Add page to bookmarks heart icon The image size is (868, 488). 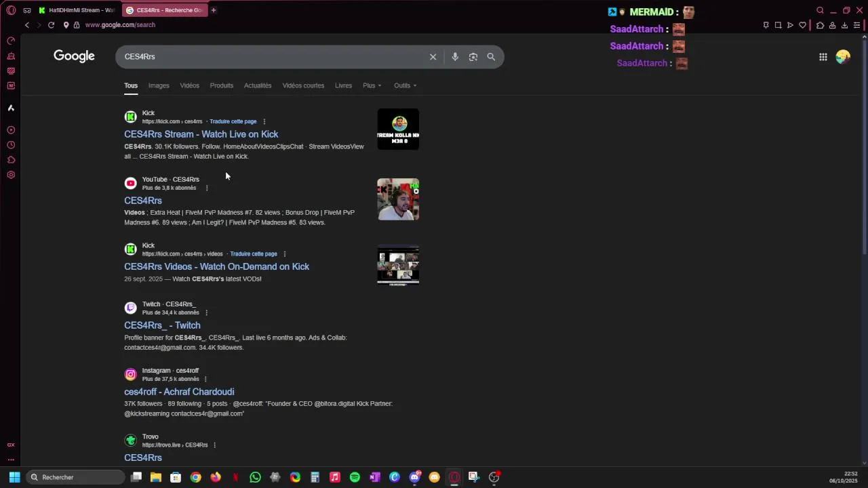[x=802, y=25]
